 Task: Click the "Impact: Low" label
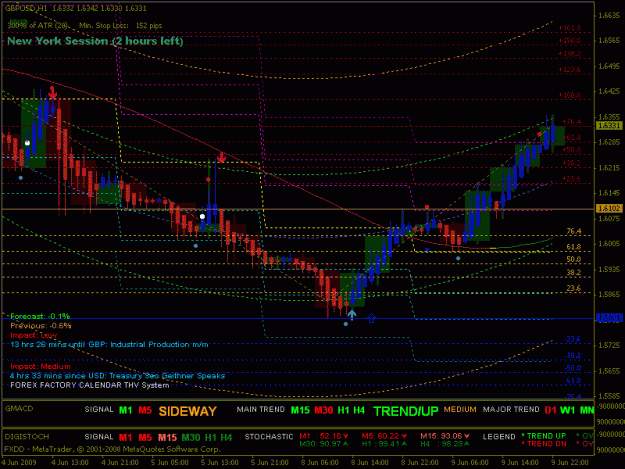click(33, 336)
